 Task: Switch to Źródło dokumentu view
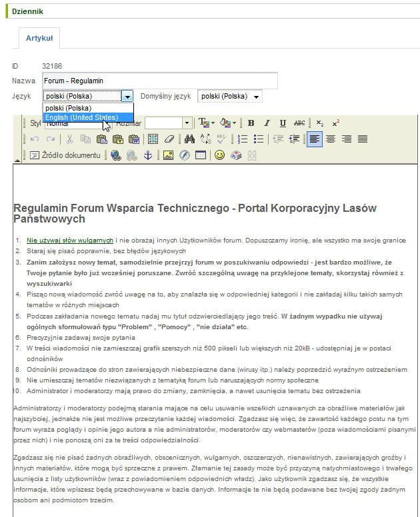click(x=65, y=155)
